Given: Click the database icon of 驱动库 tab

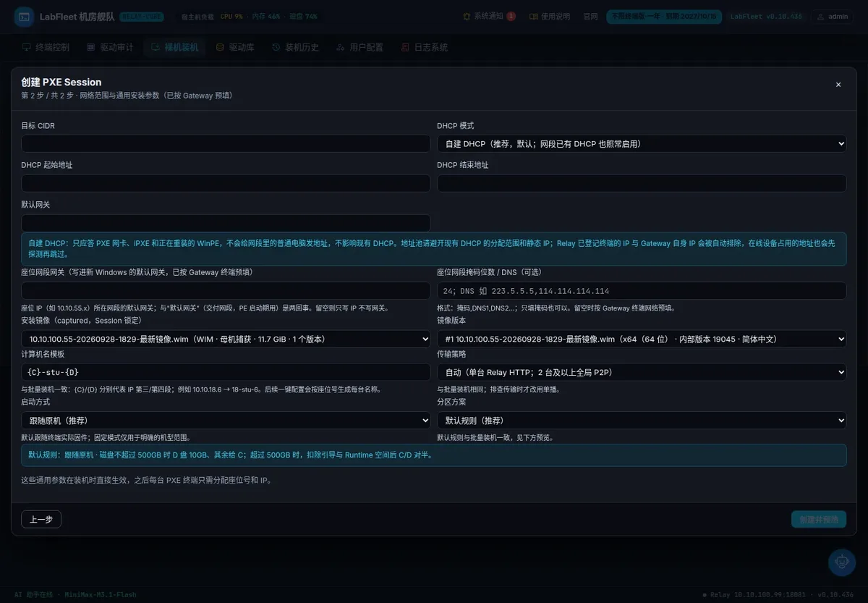Looking at the screenshot, I should click(219, 47).
